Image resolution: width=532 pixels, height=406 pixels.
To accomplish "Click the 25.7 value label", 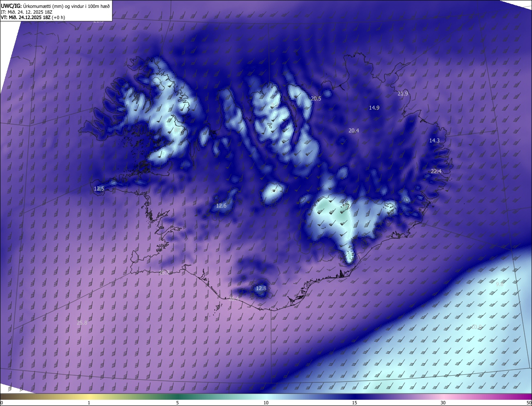I will (164, 273).
